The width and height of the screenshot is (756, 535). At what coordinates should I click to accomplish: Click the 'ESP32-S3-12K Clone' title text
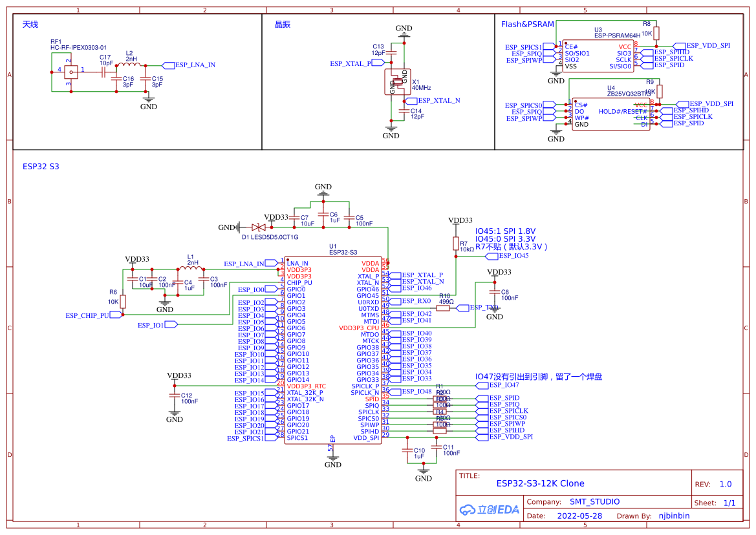pos(541,483)
